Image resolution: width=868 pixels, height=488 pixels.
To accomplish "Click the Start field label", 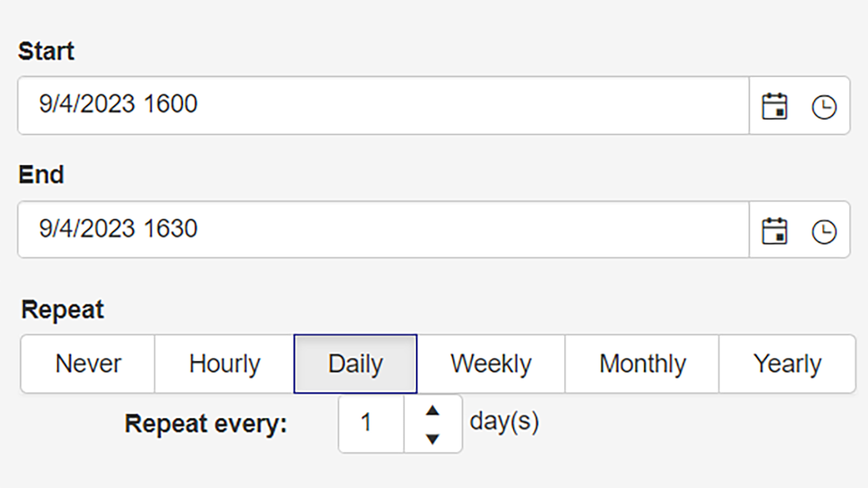I will pos(46,51).
